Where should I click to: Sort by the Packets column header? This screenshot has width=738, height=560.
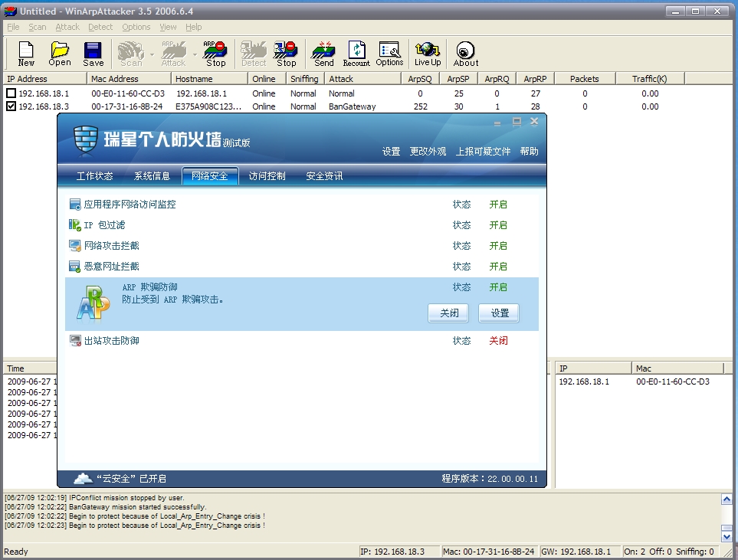tap(585, 79)
